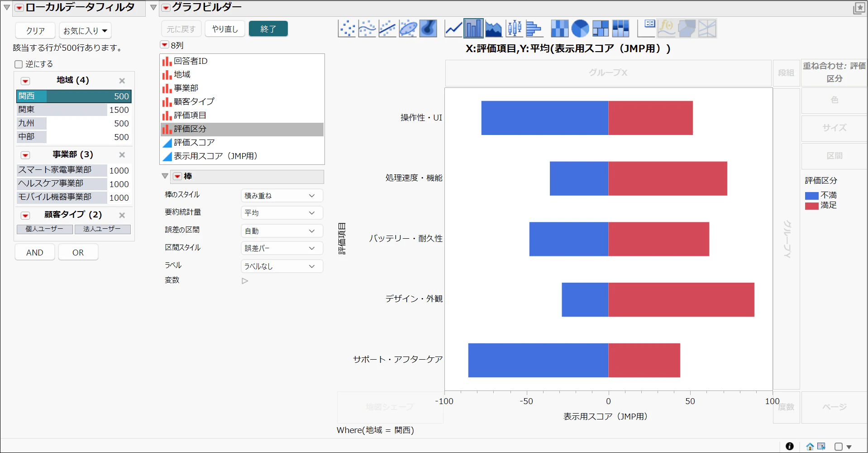Viewport: 868px width, 453px height.
Task: Select the Caption Box element icon
Action: 646,29
